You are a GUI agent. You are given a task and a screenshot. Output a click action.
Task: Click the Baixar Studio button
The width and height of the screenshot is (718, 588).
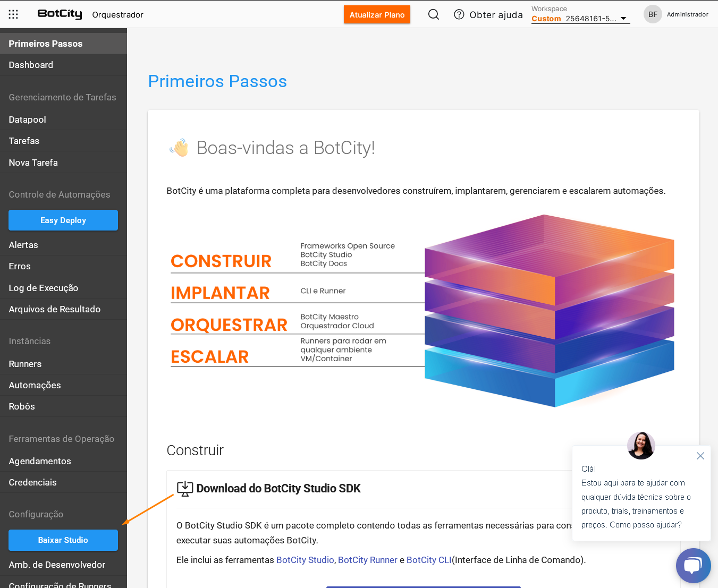63,540
